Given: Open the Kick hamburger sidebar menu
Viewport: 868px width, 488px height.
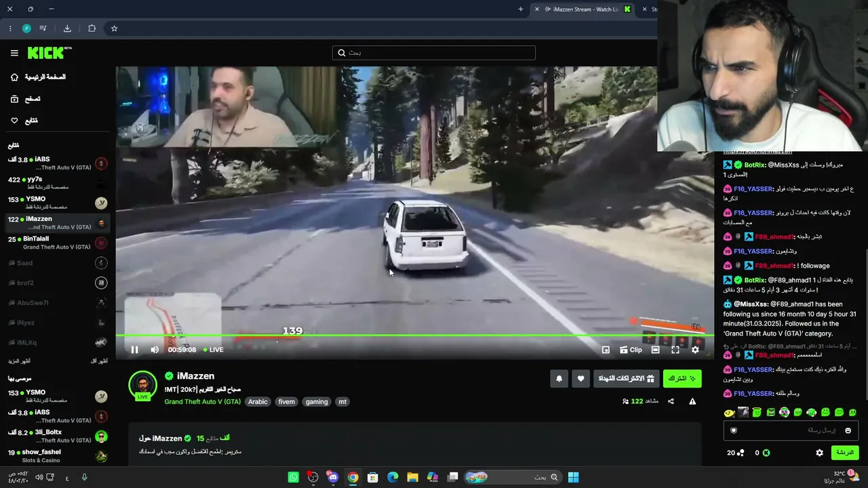Looking at the screenshot, I should (x=14, y=53).
